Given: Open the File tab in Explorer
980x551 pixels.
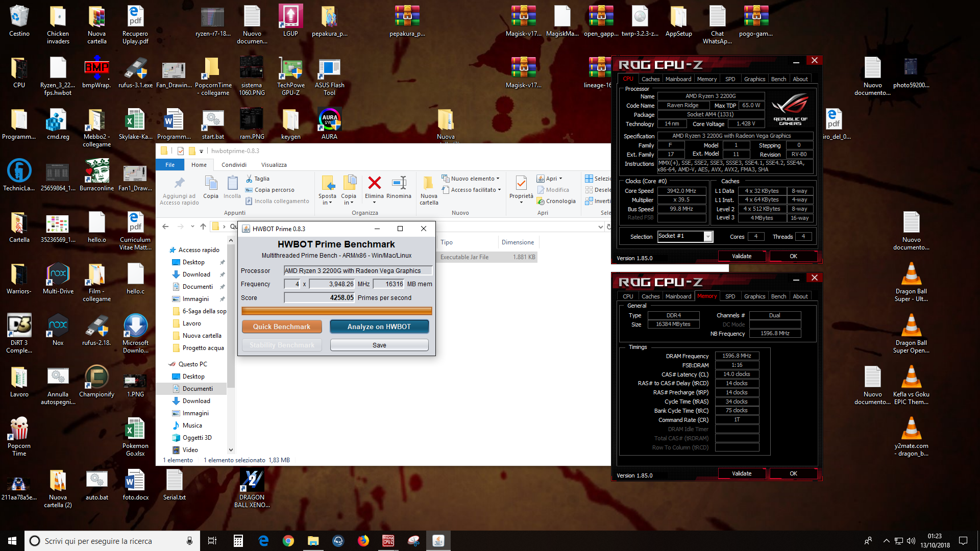Looking at the screenshot, I should pos(170,165).
